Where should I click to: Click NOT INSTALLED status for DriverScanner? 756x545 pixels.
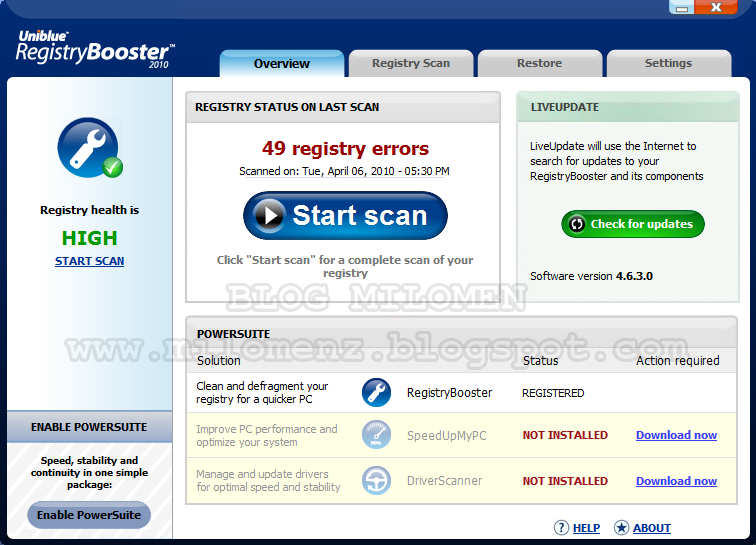[565, 481]
